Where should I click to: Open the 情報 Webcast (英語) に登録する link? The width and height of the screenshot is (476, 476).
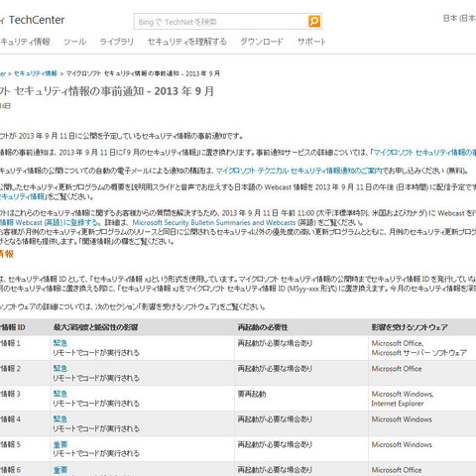coord(51,222)
